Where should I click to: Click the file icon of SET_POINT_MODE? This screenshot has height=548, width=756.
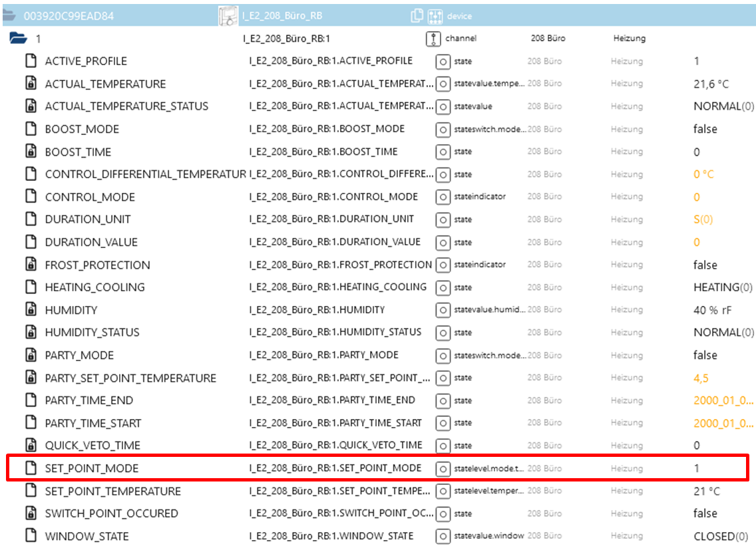pyautogui.click(x=31, y=468)
